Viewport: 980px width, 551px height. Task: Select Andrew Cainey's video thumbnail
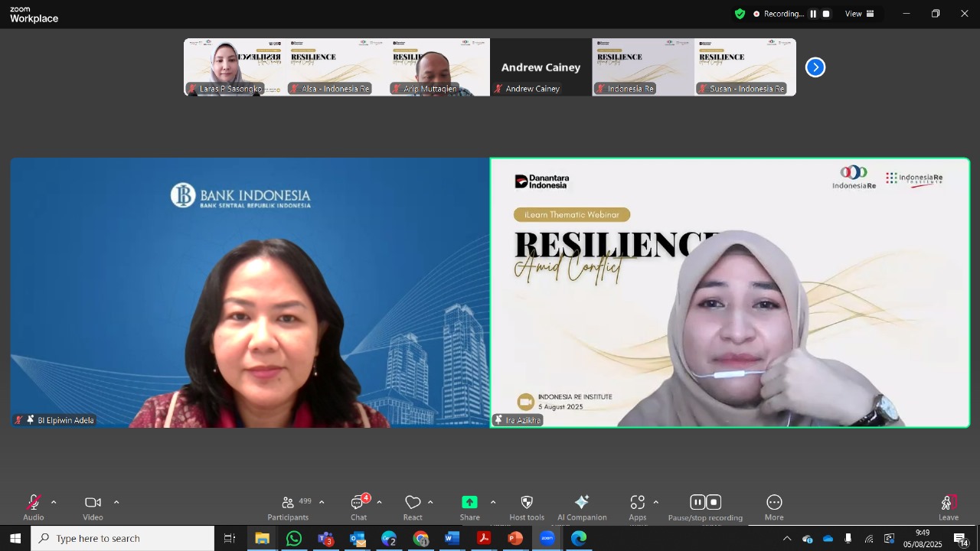(541, 67)
